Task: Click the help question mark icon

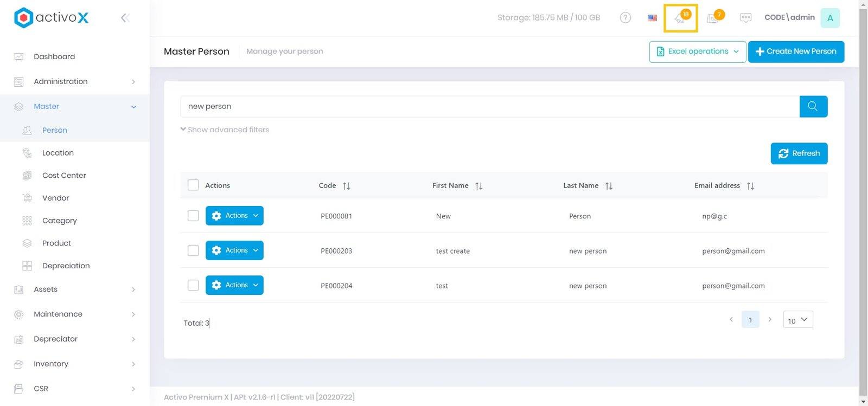Action: [x=625, y=18]
